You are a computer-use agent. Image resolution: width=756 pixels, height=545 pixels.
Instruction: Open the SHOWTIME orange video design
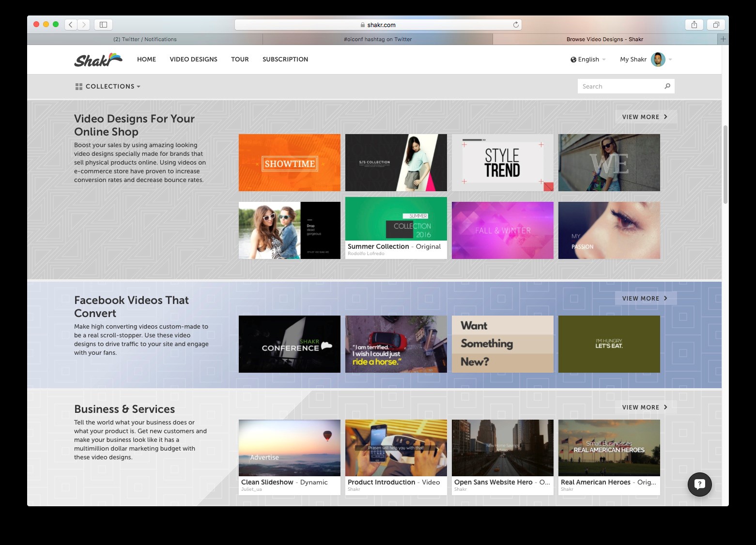pos(290,163)
